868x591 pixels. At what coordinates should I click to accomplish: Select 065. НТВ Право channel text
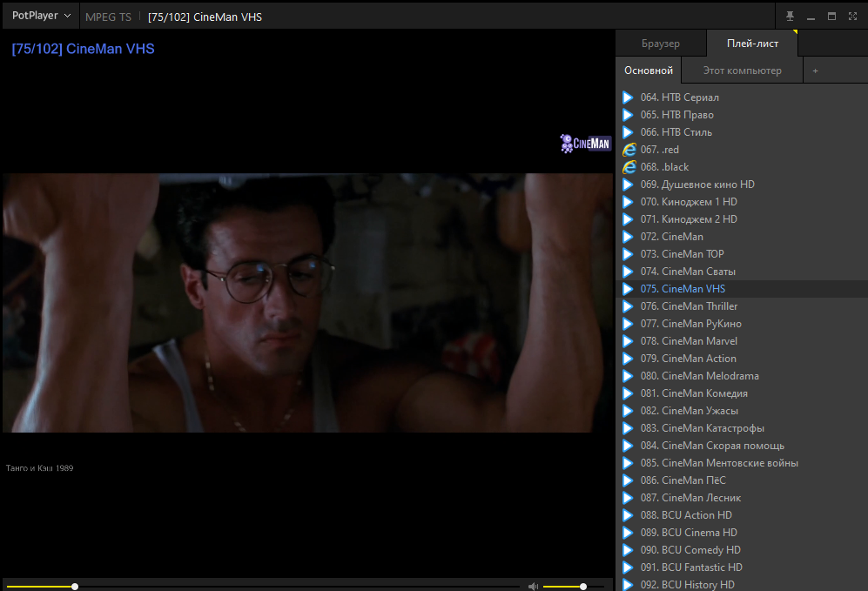pos(677,115)
